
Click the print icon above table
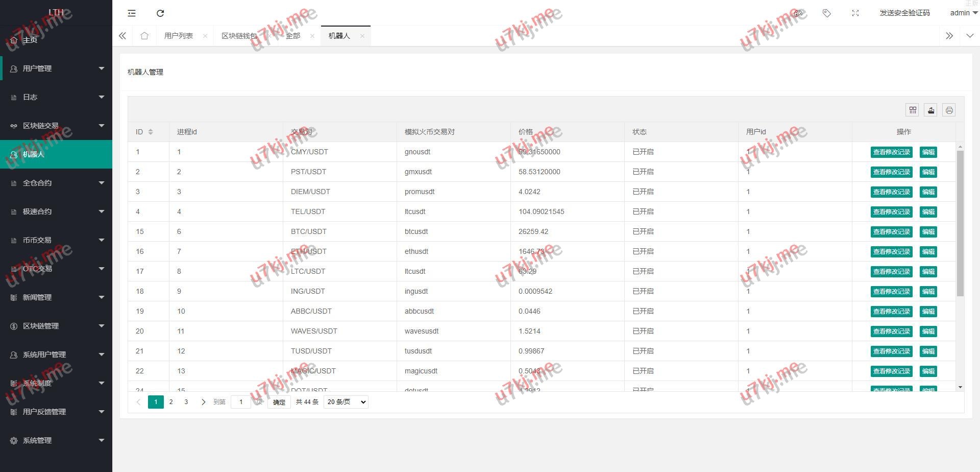pyautogui.click(x=949, y=110)
